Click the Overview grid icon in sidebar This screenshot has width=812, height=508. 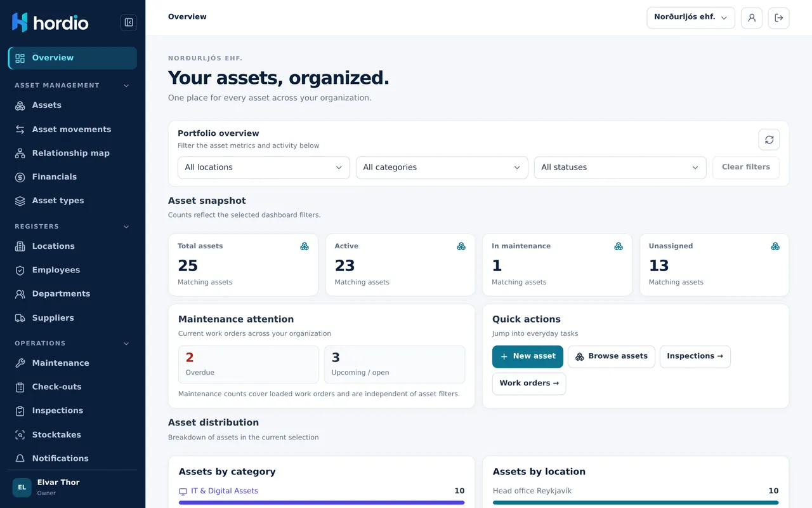pyautogui.click(x=20, y=58)
